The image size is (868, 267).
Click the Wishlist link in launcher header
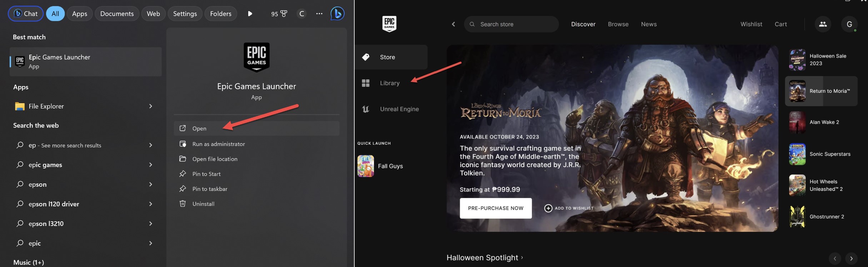click(x=751, y=24)
